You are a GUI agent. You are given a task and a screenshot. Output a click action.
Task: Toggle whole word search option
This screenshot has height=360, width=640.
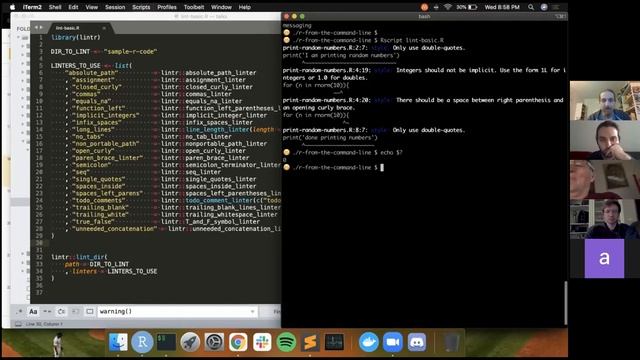click(47, 311)
